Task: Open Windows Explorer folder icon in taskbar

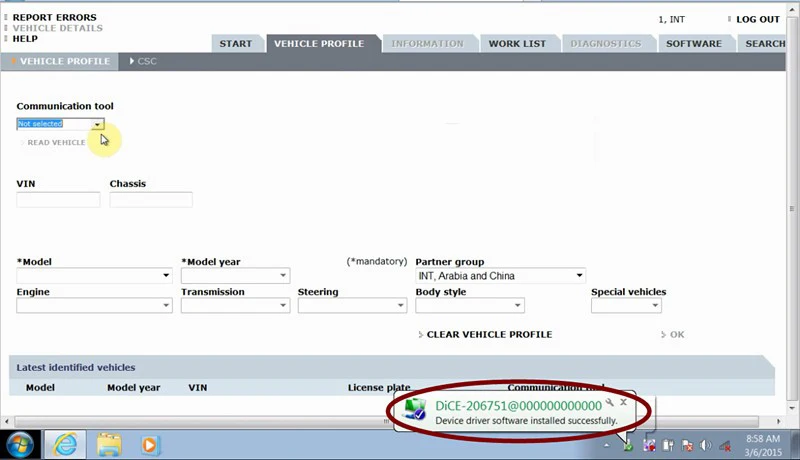Action: point(109,445)
